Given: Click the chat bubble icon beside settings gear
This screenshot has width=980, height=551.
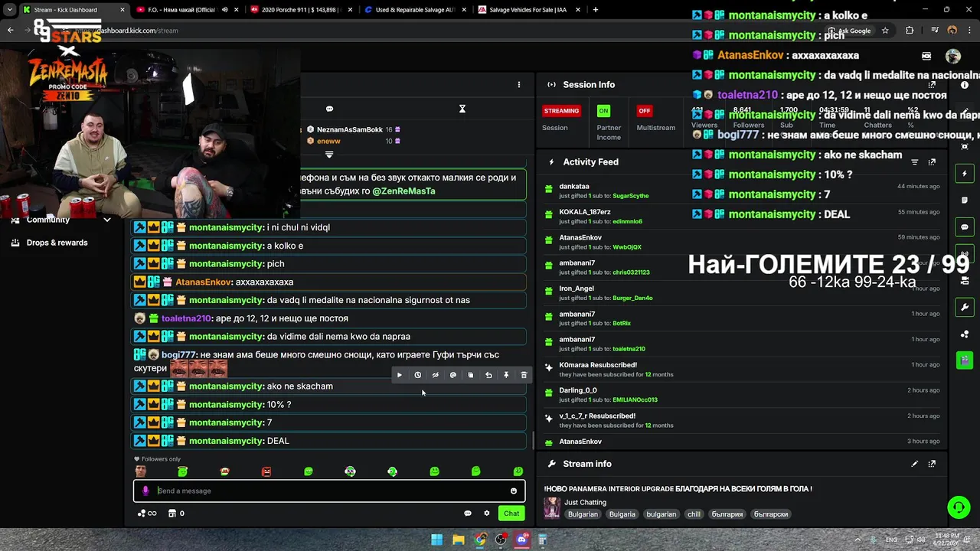Looking at the screenshot, I should pos(468,514).
